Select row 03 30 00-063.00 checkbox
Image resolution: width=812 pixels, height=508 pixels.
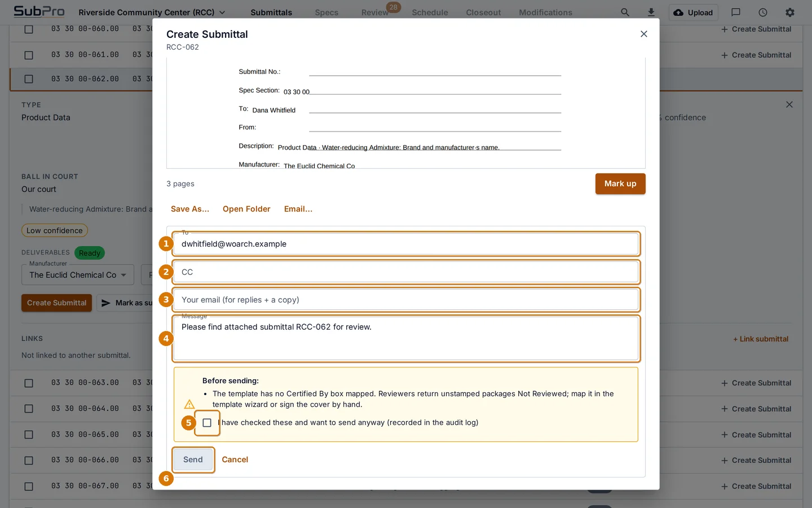(29, 383)
